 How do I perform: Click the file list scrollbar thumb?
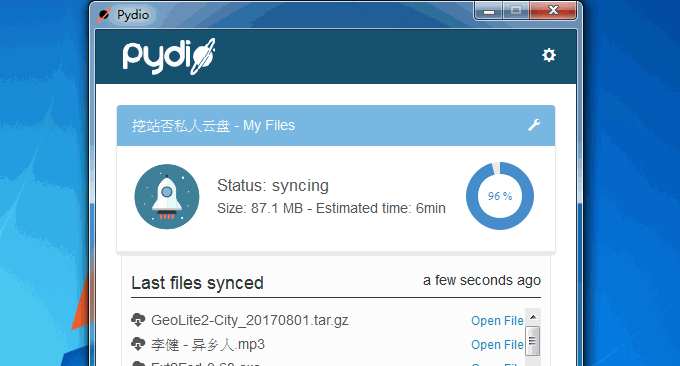coord(533,341)
